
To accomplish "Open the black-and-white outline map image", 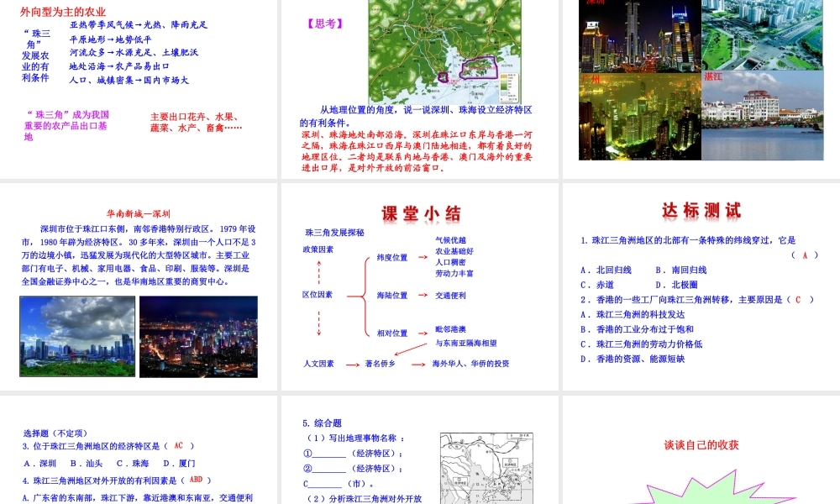I will [x=486, y=468].
